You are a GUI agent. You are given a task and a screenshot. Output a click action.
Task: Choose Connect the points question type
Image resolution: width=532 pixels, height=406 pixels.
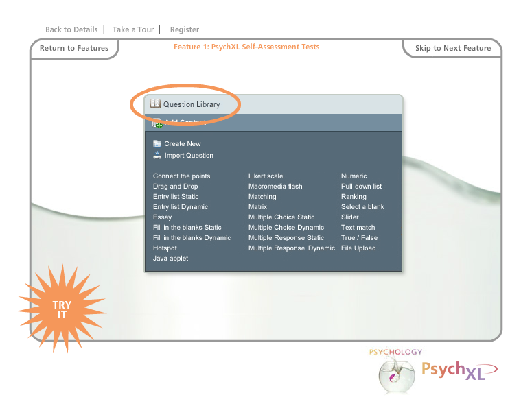[x=181, y=176]
